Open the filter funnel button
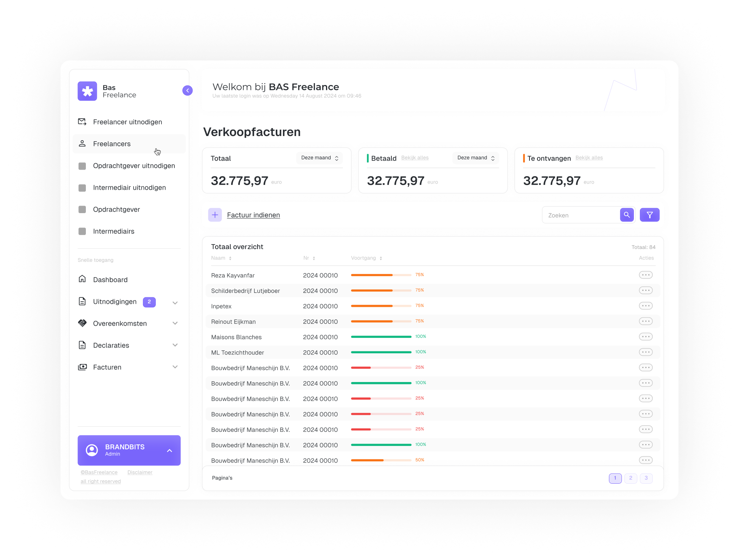The width and height of the screenshot is (739, 560). point(649,215)
